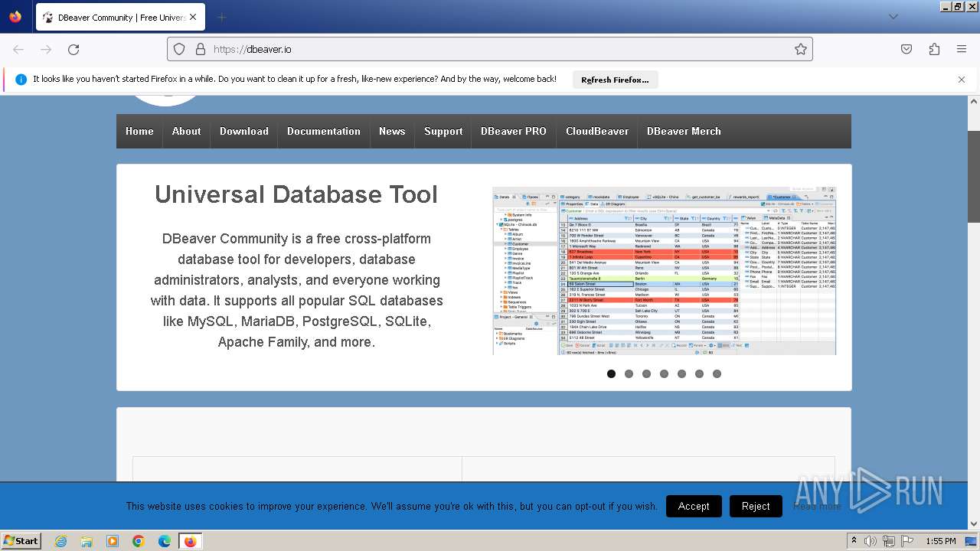980x551 pixels.
Task: Open a new tab with the plus icon
Action: (221, 17)
